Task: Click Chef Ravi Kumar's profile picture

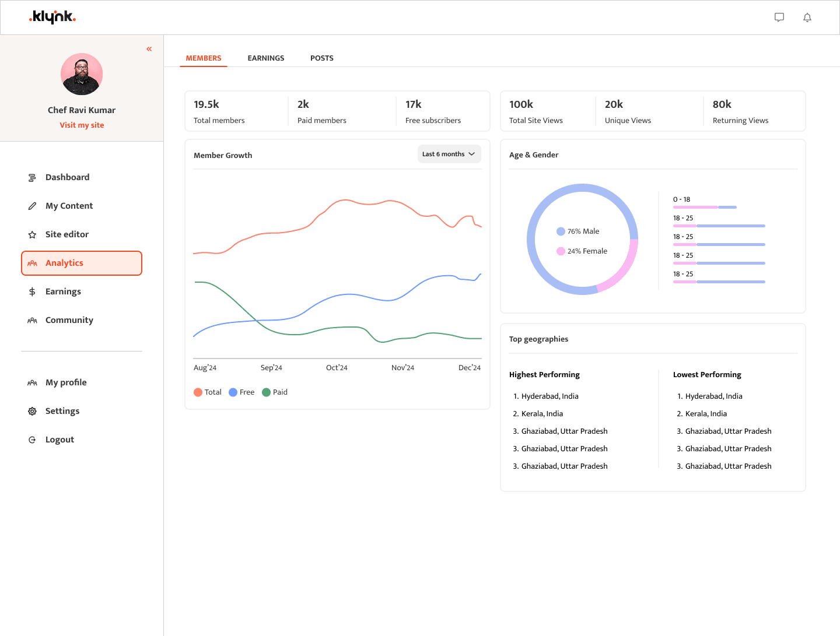Action: click(82, 75)
